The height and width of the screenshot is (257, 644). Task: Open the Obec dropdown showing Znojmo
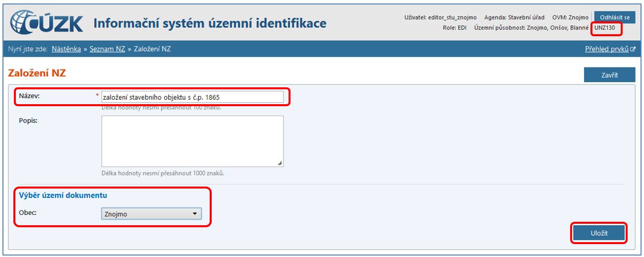pos(151,214)
